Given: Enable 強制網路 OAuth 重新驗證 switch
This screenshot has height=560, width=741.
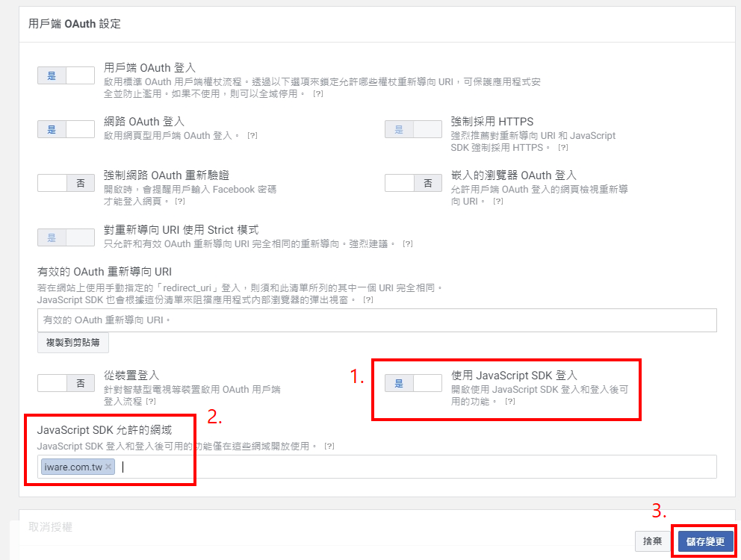Looking at the screenshot, I should 66,184.
